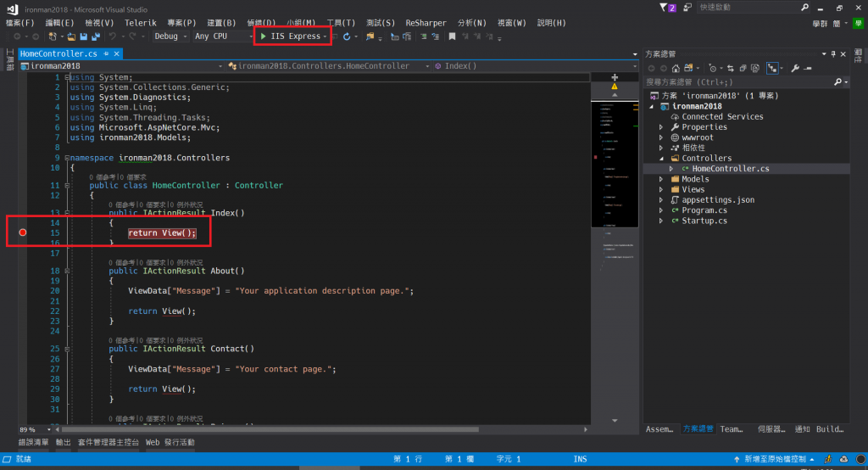Click the warning triangle in scrollbar margin

coord(615,87)
